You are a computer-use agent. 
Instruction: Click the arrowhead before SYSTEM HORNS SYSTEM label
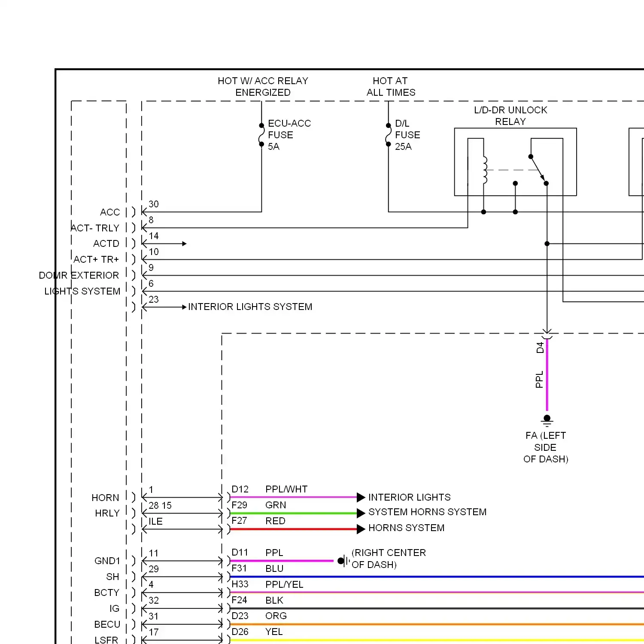pyautogui.click(x=361, y=513)
